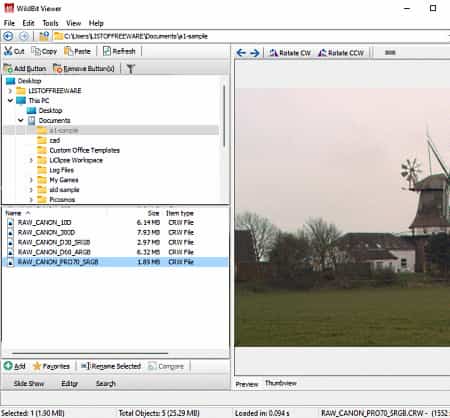
Task: Click the file list horizontal scrollbar
Action: 90,353
